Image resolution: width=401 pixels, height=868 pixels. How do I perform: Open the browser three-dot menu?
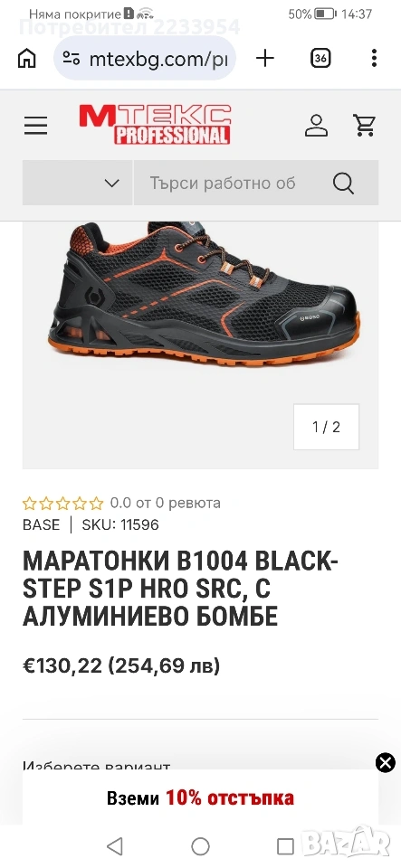[374, 58]
